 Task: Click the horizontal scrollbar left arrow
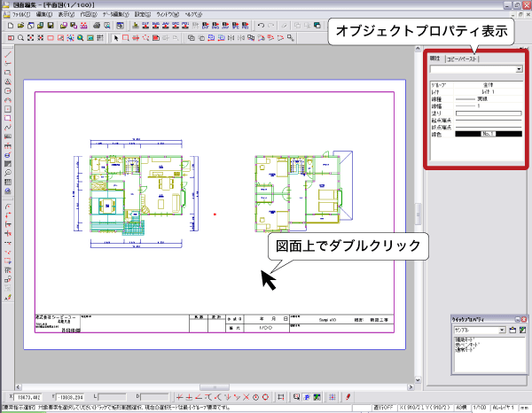(x=19, y=387)
